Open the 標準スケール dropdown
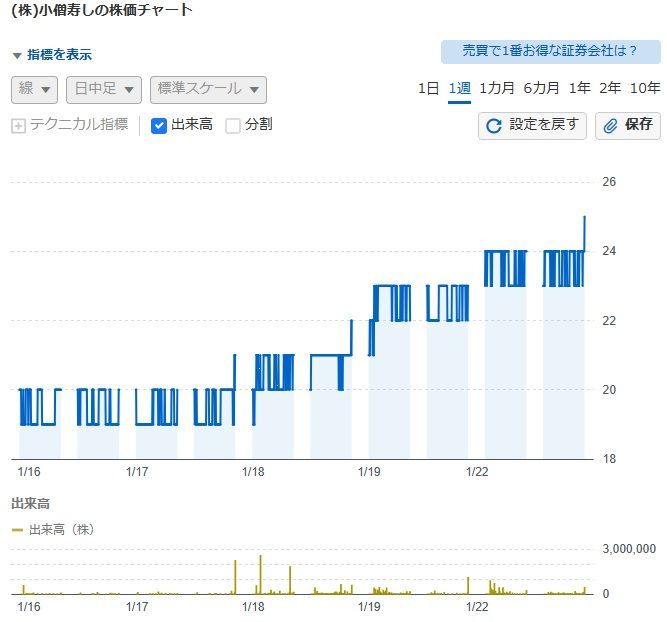Viewport: 667px width, 622px height. click(208, 89)
